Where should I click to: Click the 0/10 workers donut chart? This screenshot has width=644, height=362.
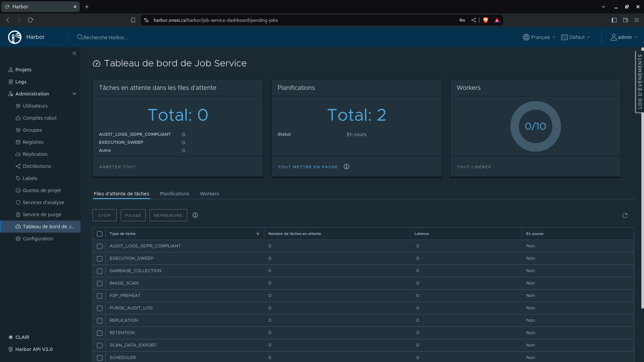click(535, 126)
